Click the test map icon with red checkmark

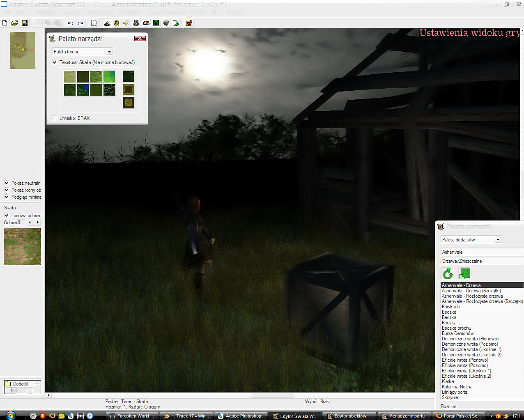pos(189,23)
